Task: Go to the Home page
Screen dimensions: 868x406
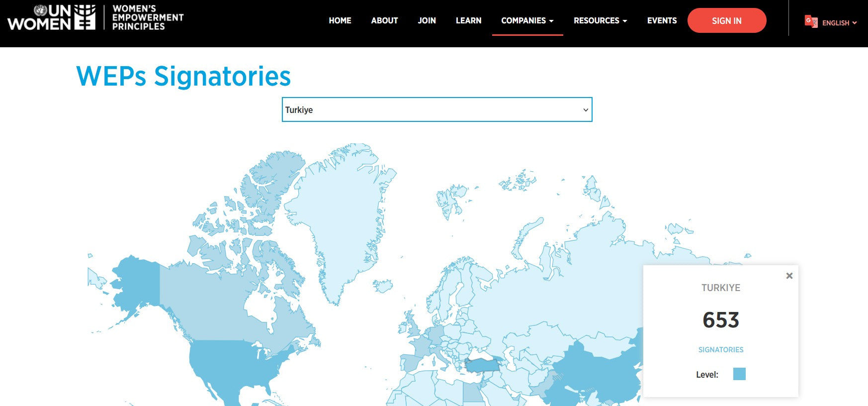Action: coord(340,20)
